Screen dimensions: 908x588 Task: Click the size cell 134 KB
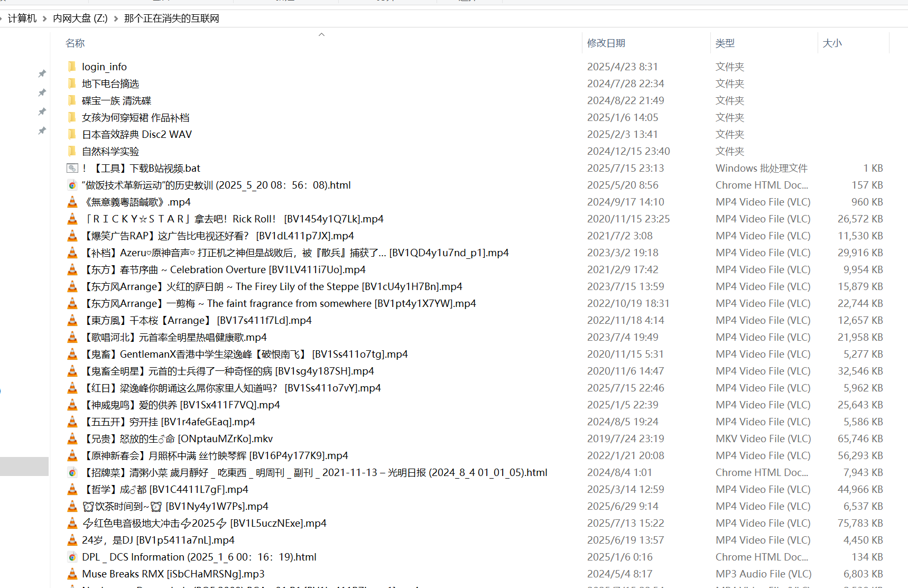click(x=867, y=557)
